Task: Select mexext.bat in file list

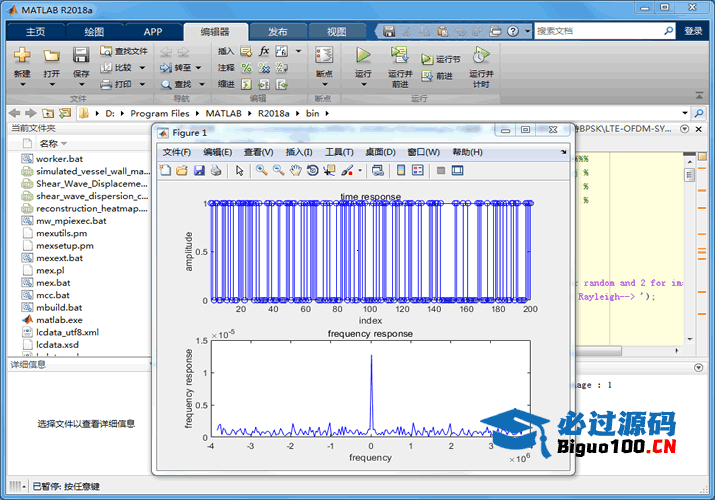Action: [x=59, y=258]
